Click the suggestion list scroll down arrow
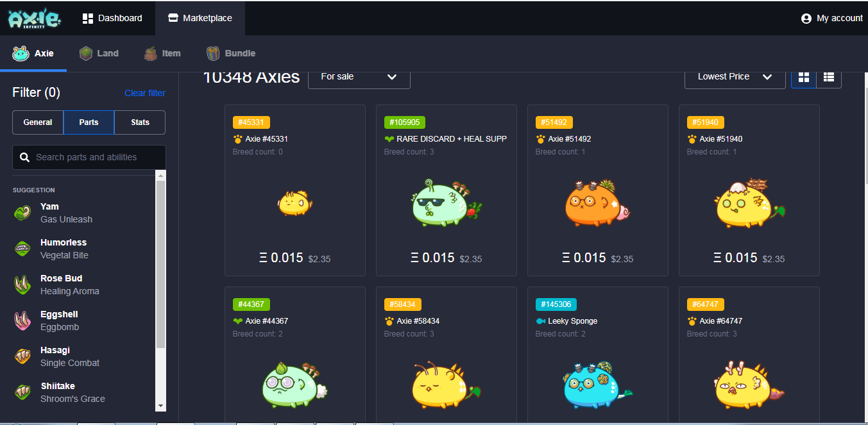The image size is (868, 425). 160,406
